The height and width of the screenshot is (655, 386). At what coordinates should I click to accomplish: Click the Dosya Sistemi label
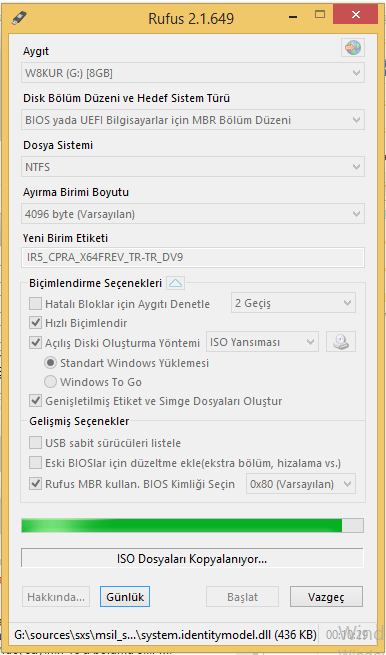point(57,145)
